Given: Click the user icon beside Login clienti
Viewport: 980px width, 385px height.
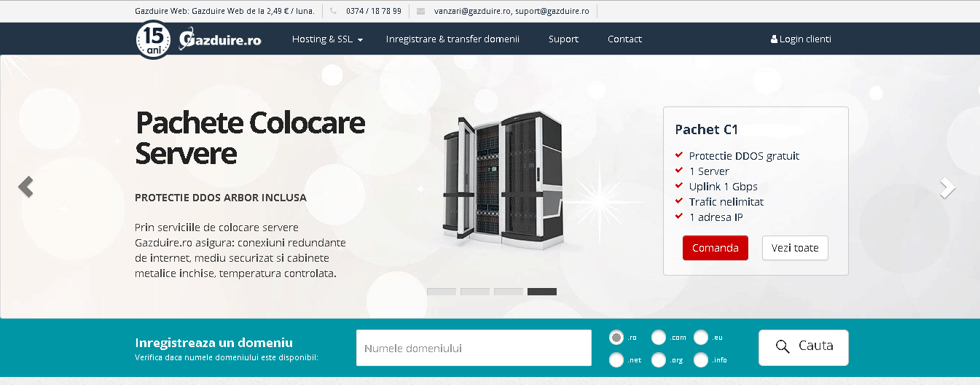Looking at the screenshot, I should click(774, 39).
